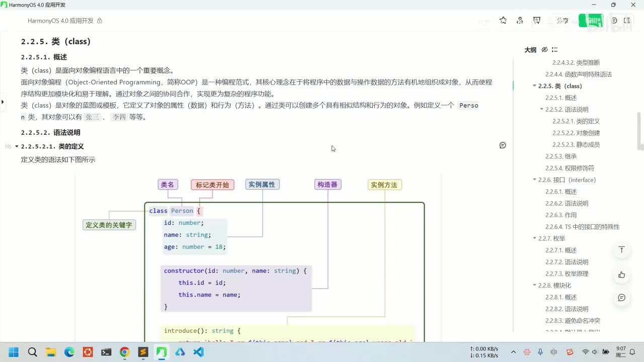644x362 pixels.
Task: Open the Windows Start menu
Action: click(14, 352)
